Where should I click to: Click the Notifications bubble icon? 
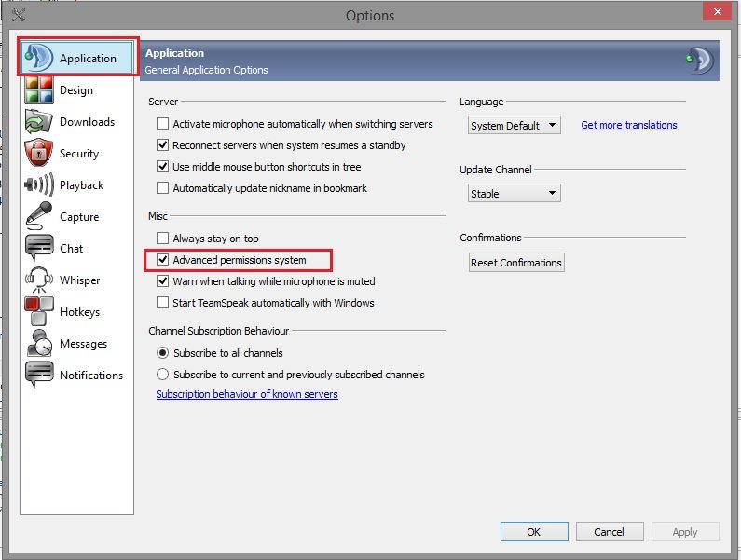pyautogui.click(x=39, y=375)
